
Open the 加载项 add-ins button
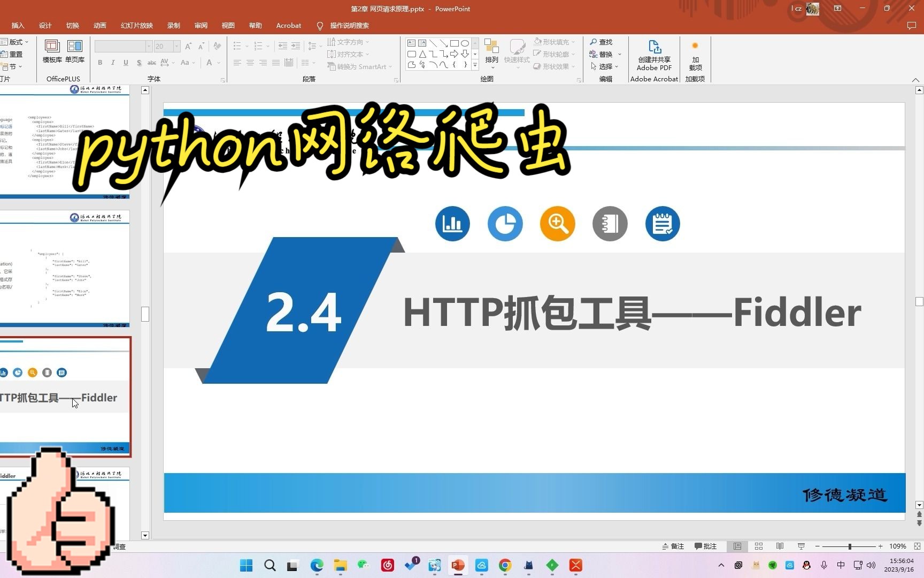[x=695, y=55]
